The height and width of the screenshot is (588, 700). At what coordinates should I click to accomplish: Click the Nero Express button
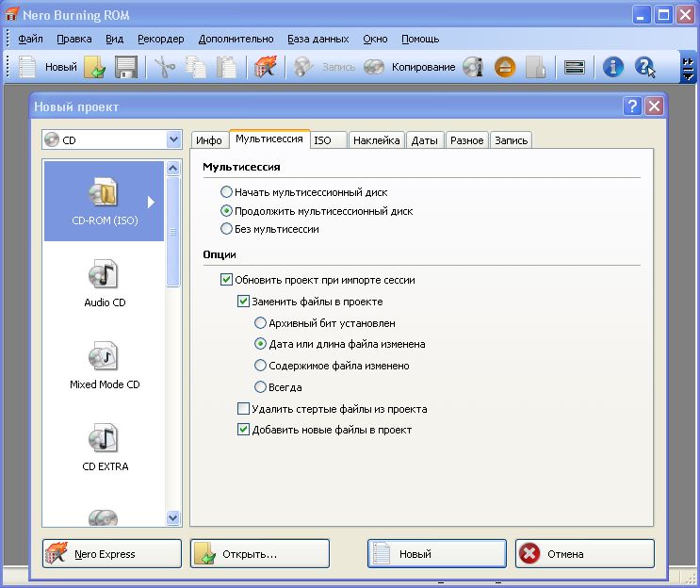(x=112, y=554)
